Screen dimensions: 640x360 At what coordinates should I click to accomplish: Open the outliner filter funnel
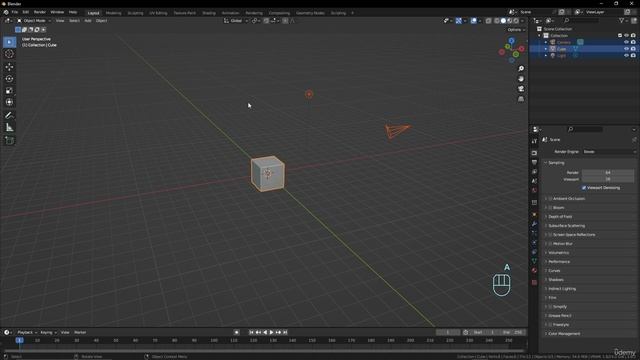point(622,20)
